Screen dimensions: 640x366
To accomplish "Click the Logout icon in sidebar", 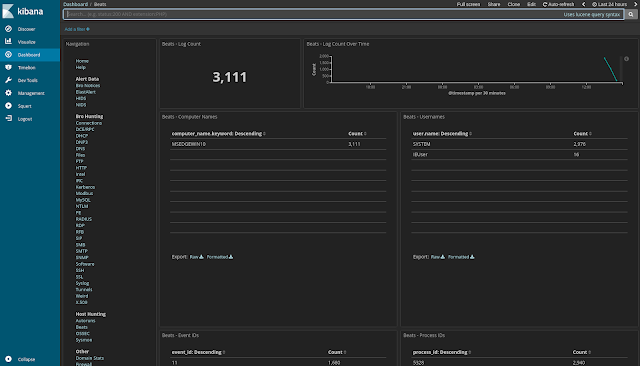I will pyautogui.click(x=8, y=119).
